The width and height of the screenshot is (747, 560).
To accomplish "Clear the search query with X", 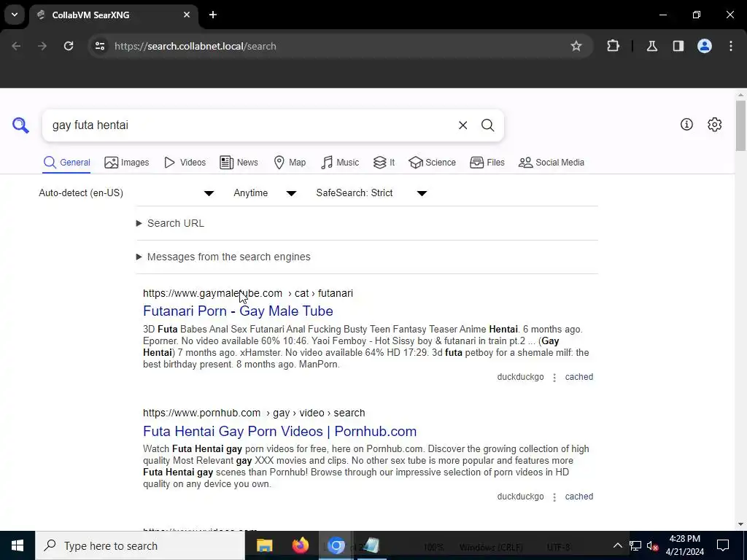I will click(x=462, y=125).
